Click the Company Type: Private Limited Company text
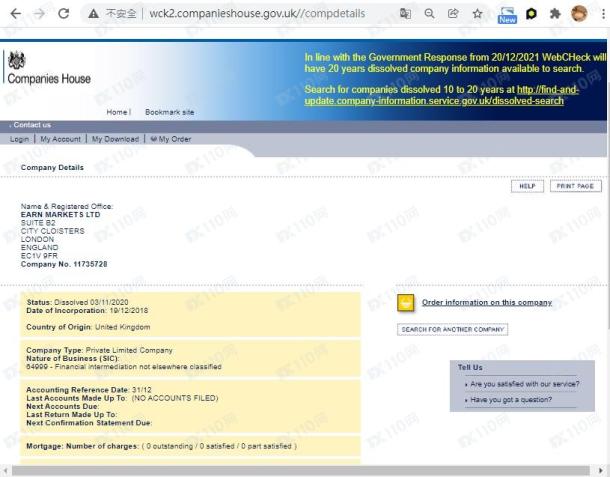610x477 pixels. (99, 350)
